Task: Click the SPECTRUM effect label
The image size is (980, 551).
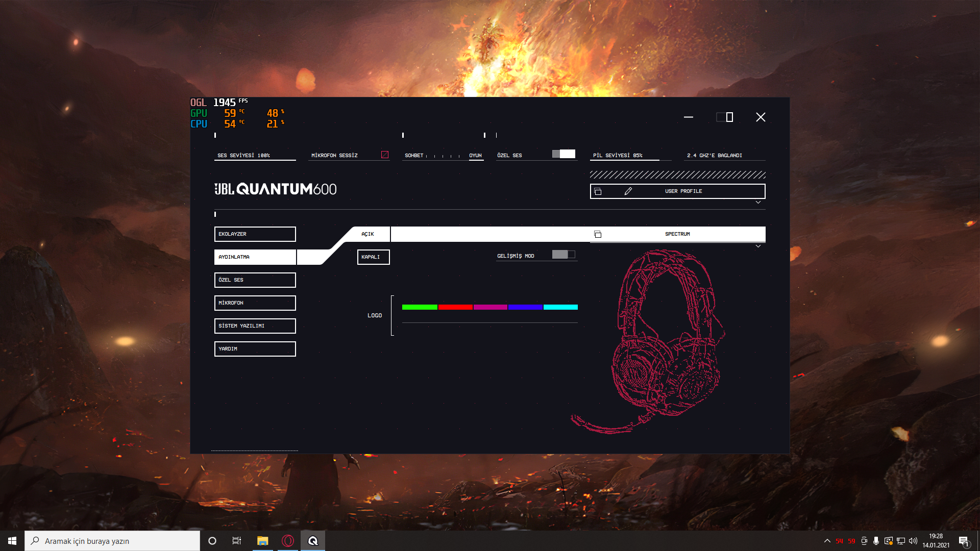Action: tap(677, 234)
